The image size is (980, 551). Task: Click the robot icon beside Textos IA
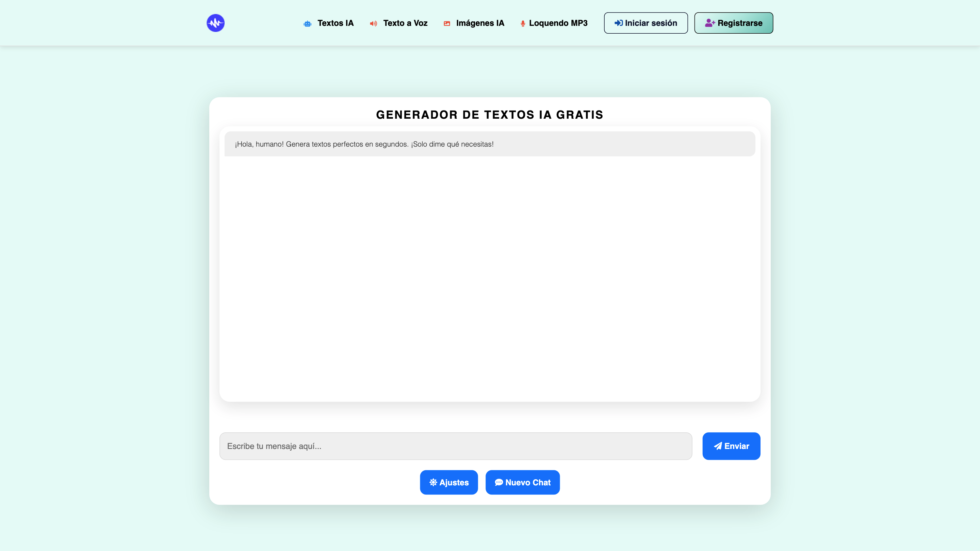pyautogui.click(x=307, y=23)
